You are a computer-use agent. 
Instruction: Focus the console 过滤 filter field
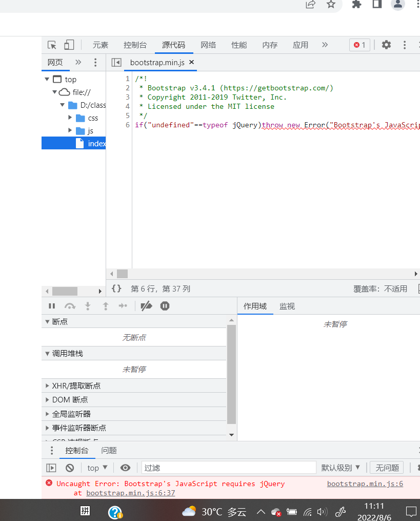pyautogui.click(x=229, y=468)
